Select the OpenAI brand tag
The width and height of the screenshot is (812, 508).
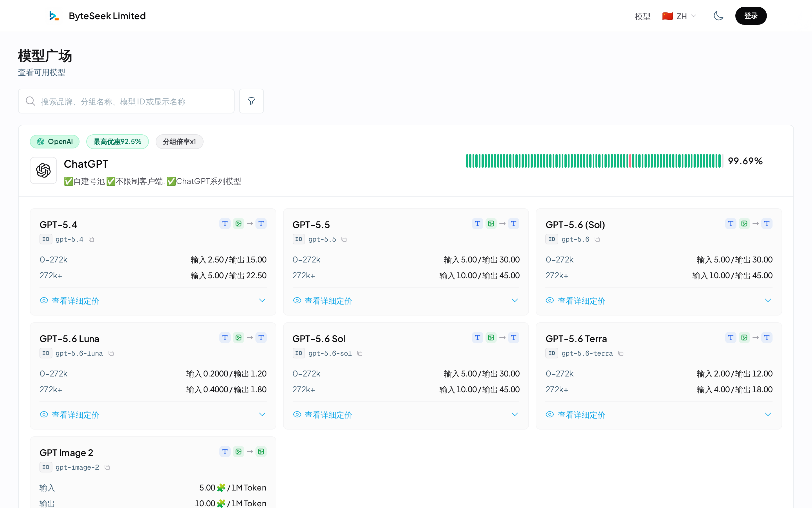click(x=55, y=141)
